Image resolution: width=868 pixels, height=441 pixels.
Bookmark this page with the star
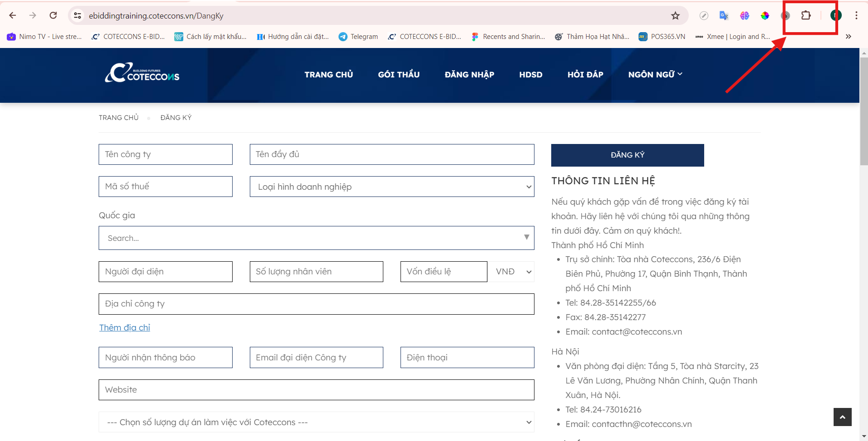pyautogui.click(x=675, y=16)
